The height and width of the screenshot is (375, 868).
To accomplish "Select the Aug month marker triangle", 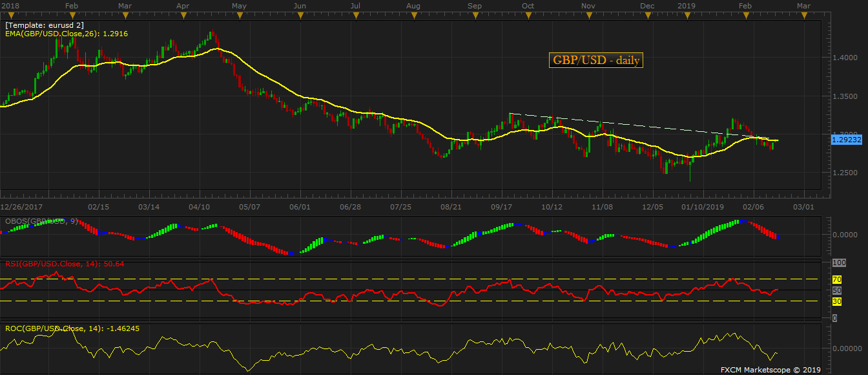I will coord(414,16).
